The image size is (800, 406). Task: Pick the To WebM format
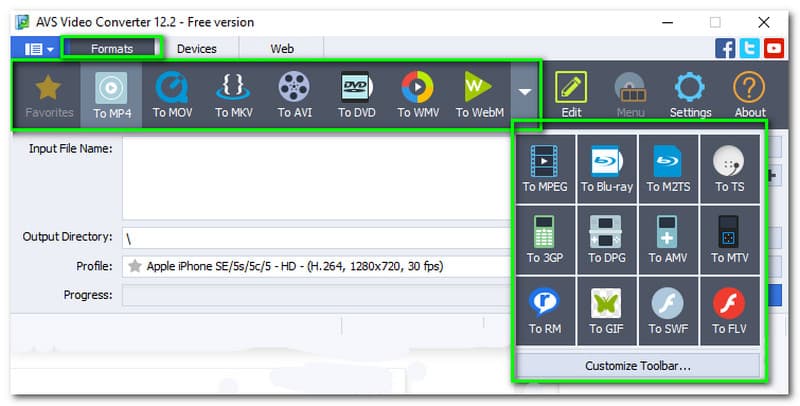tap(479, 95)
